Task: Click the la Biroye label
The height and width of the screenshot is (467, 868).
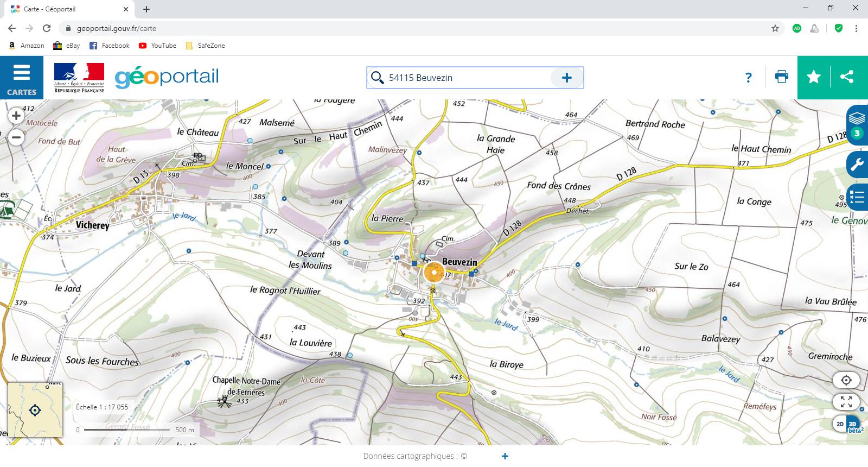Action: tap(506, 364)
